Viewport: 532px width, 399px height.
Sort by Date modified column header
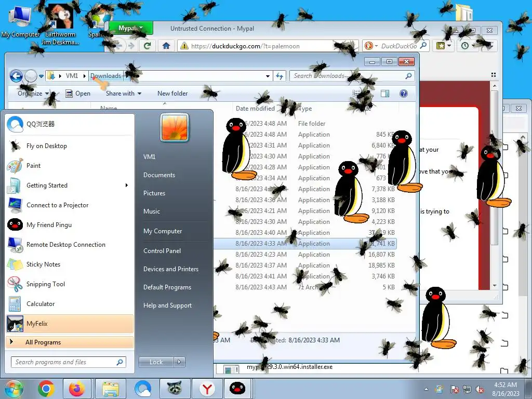[x=255, y=109]
